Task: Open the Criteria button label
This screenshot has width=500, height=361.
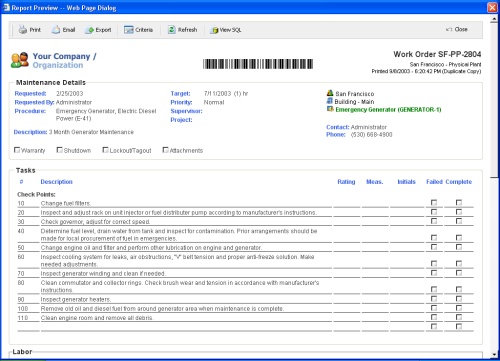Action: (x=144, y=30)
